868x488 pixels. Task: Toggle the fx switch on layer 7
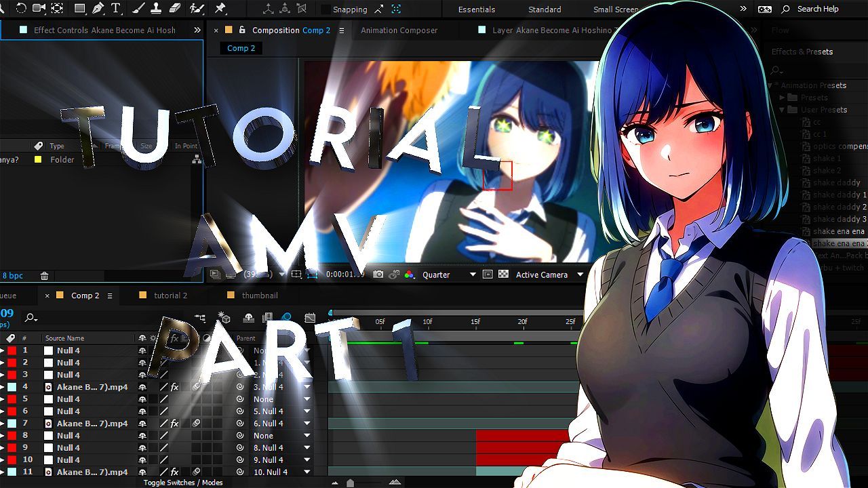coord(174,424)
